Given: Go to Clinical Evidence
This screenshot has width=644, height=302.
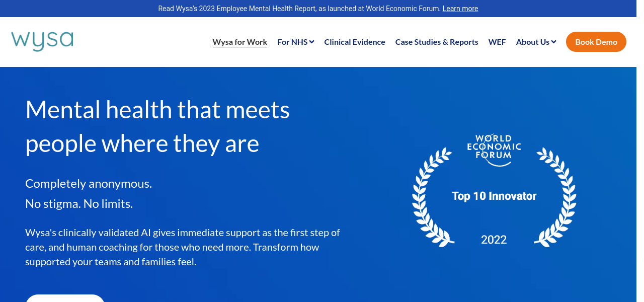Looking at the screenshot, I should click(355, 42).
